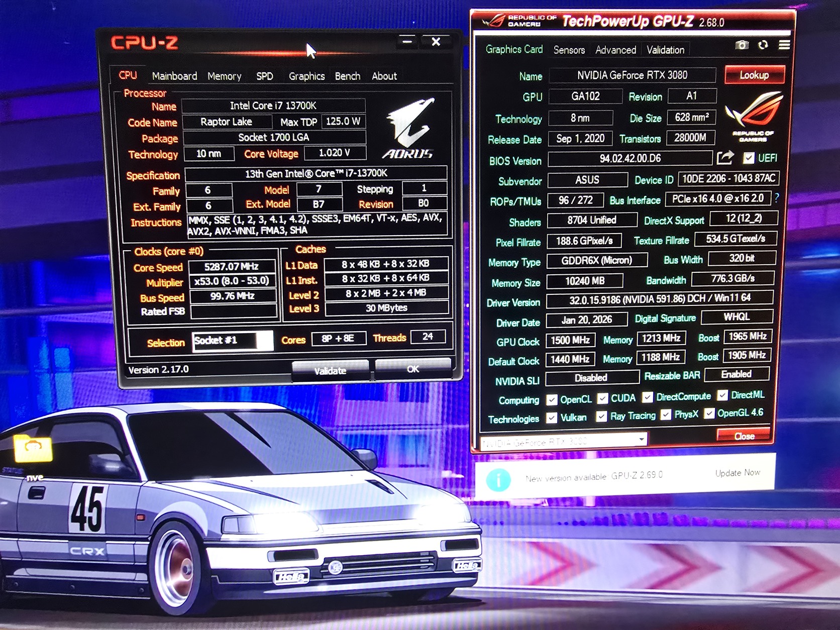
Task: Select the Bench tab in CPU-Z
Action: [348, 76]
